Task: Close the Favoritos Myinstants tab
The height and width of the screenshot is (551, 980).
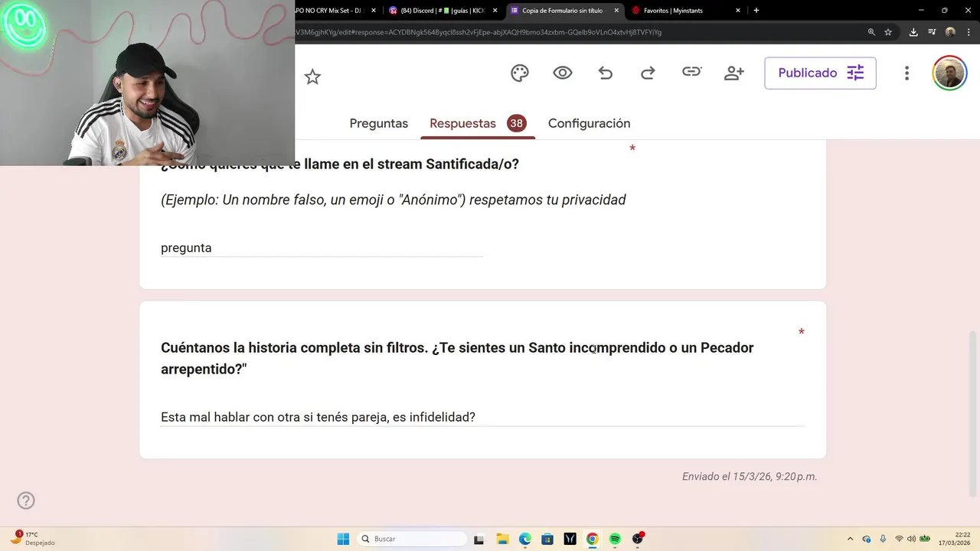Action: 738,11
